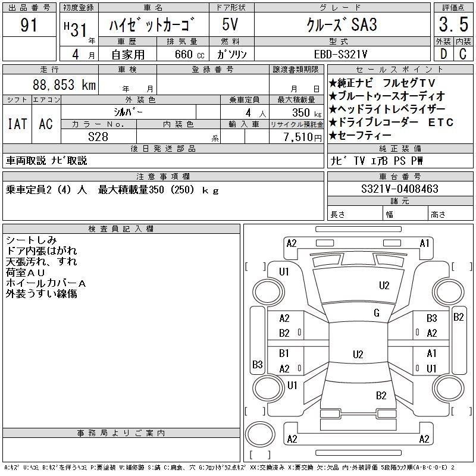
Task: Select the overall score 3.5
Action: click(x=453, y=24)
